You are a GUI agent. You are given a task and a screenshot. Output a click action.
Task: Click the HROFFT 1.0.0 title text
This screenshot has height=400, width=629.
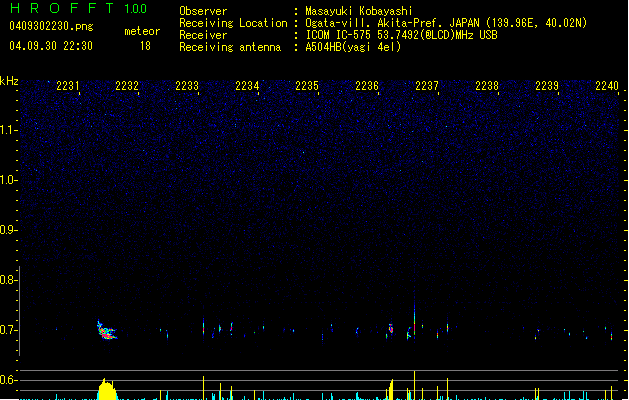[78, 8]
